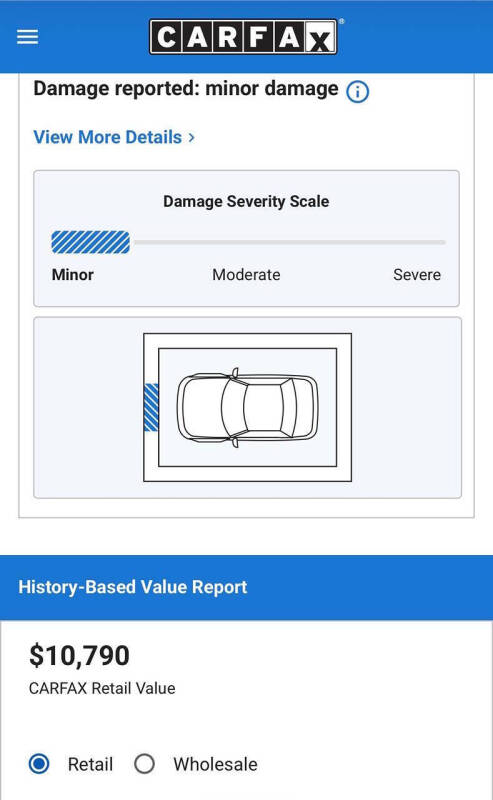Click the CARFAX Retail Value caption
Screen dimensions: 493x800
tap(102, 688)
